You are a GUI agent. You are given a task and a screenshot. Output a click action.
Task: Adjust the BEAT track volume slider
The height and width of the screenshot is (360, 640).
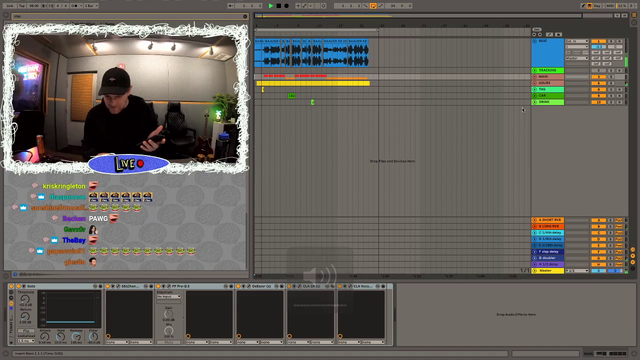(x=598, y=47)
